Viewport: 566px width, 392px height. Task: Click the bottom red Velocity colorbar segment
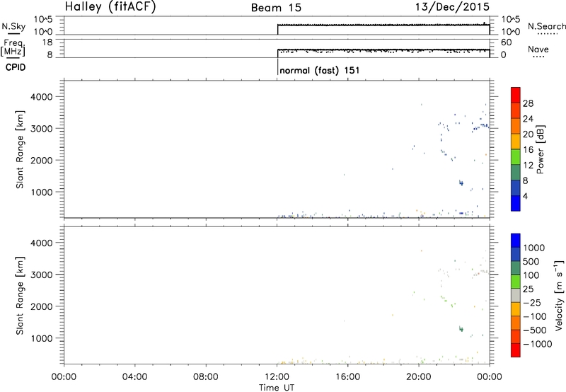[x=516, y=350]
